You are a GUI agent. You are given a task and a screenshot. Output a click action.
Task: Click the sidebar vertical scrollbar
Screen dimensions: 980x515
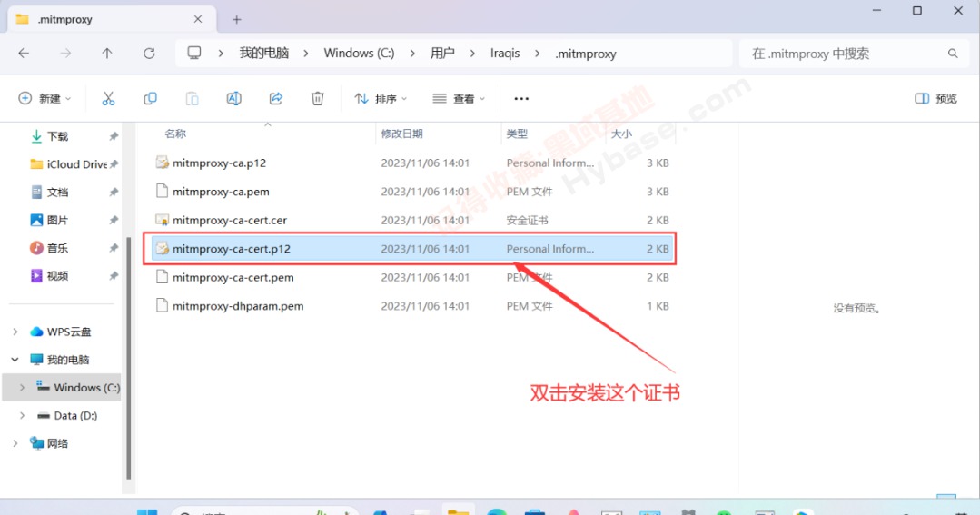[x=129, y=358]
